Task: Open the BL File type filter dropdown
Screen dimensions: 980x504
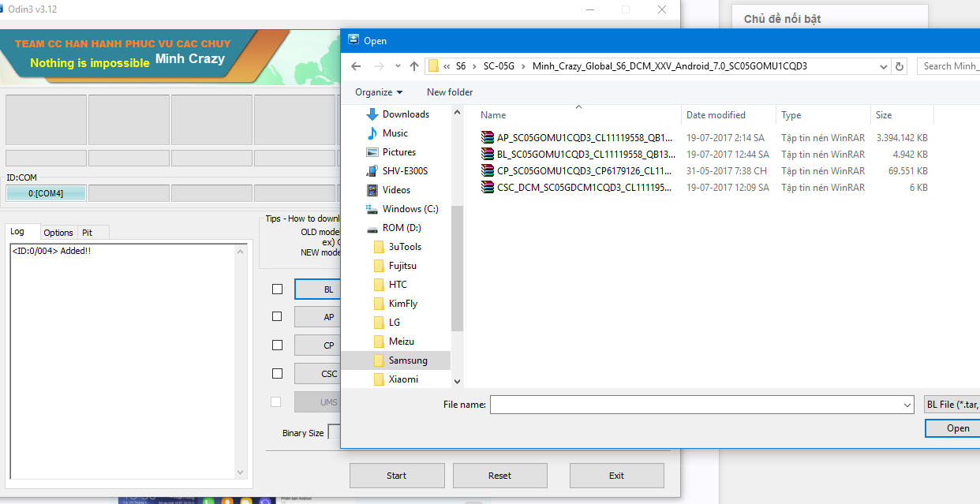Action: (952, 405)
